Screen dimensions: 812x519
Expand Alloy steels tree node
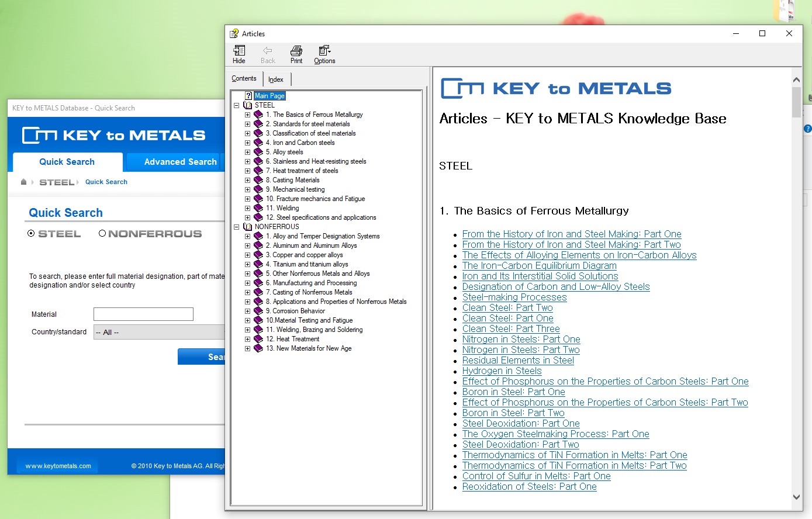click(247, 152)
